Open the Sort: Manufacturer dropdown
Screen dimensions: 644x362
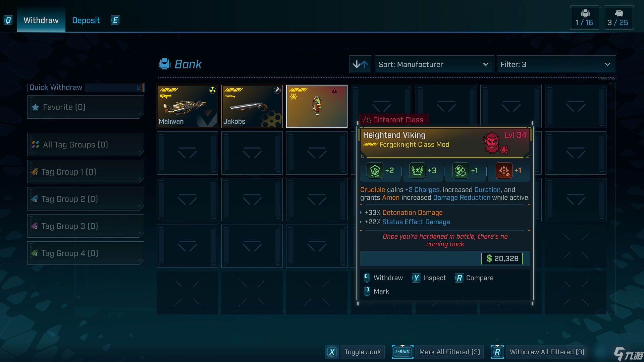tap(434, 64)
